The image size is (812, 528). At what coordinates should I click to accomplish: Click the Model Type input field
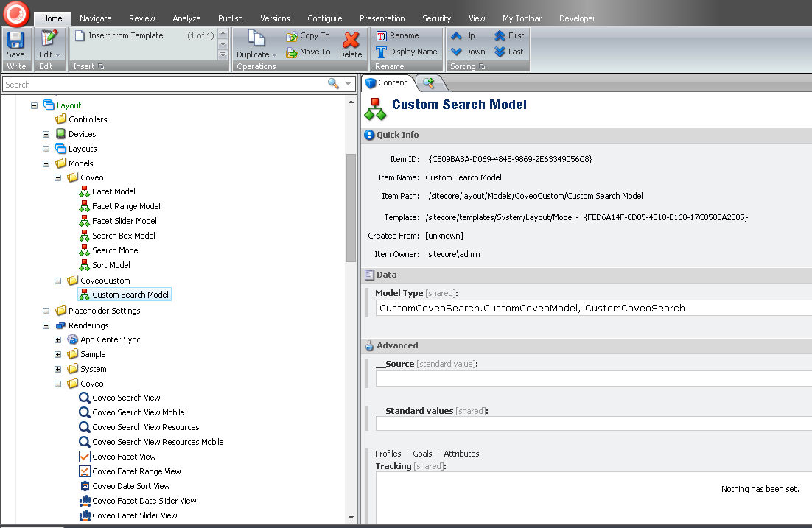coord(593,309)
